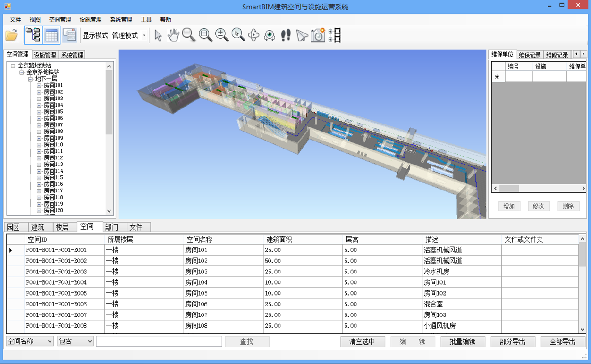Screen dimensions: 591x364
Task: Click the 全部导出 button
Action: pos(563,341)
